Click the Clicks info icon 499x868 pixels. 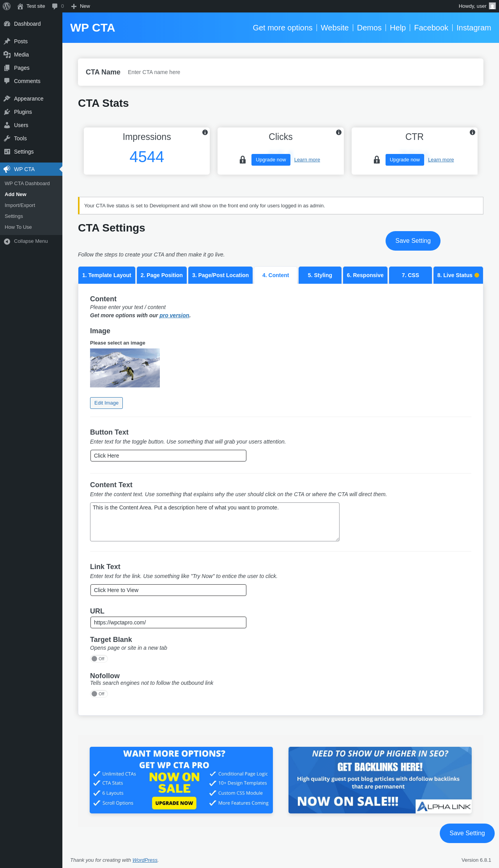(x=339, y=133)
